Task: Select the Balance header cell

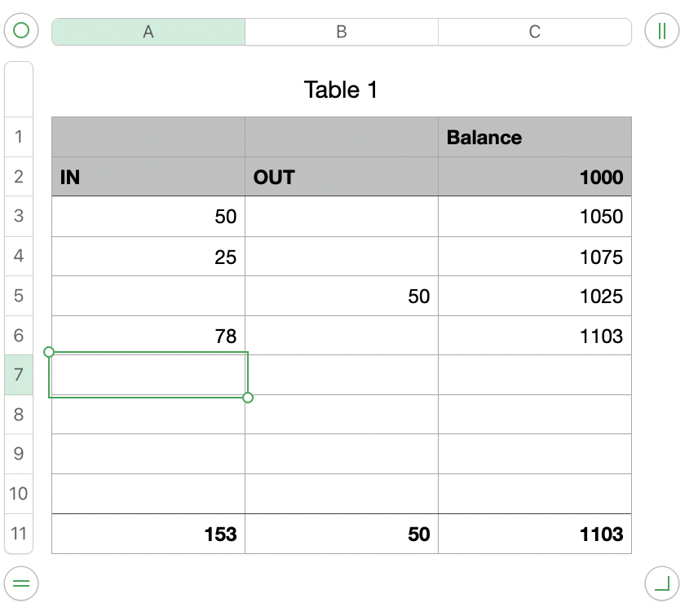Action: [535, 137]
